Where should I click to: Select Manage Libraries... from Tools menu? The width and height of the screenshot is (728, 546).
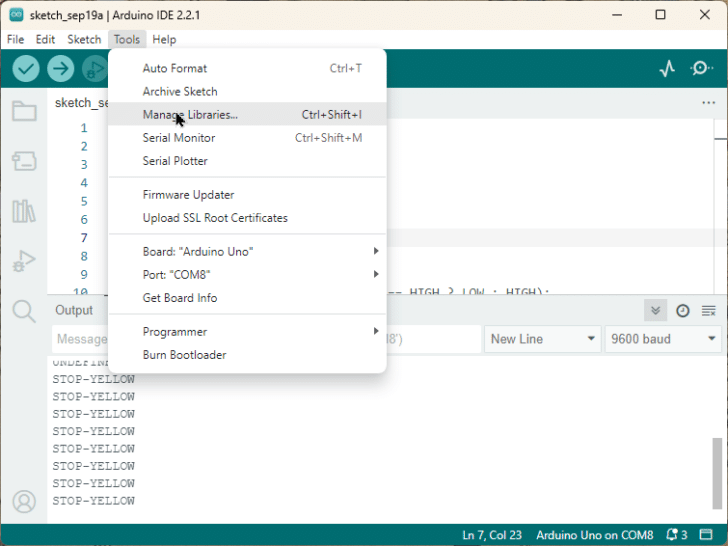(x=190, y=114)
